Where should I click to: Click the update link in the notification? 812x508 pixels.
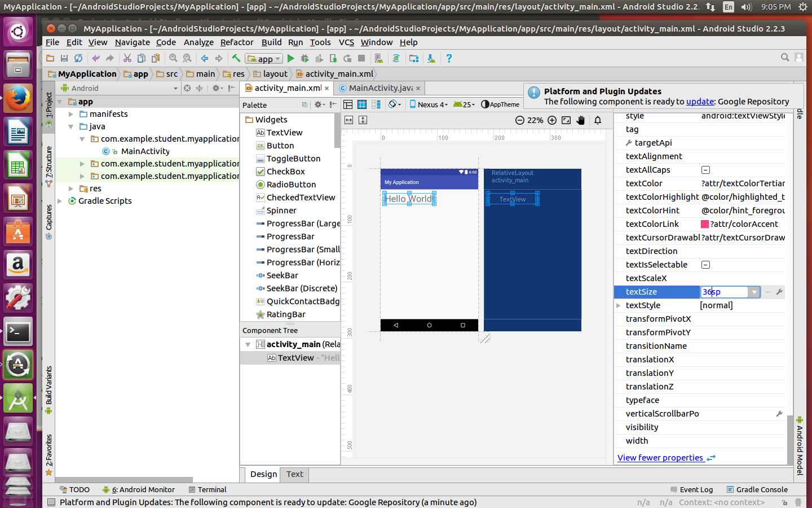[700, 102]
